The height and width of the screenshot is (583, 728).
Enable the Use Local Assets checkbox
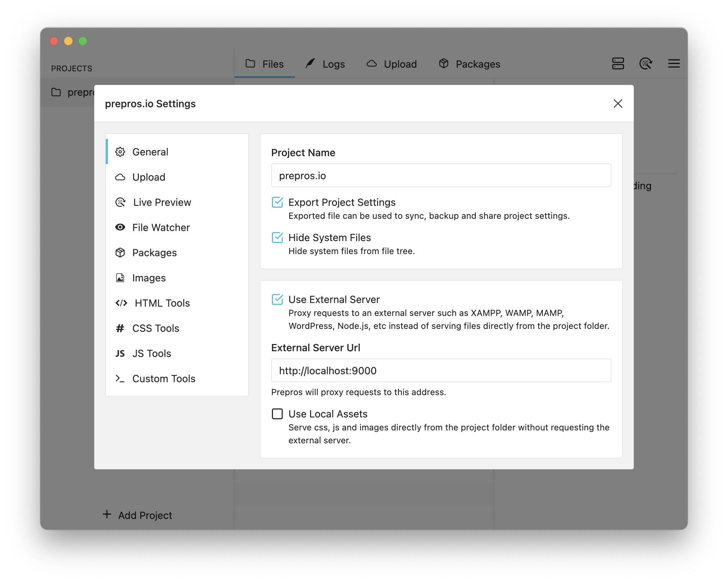pyautogui.click(x=277, y=414)
